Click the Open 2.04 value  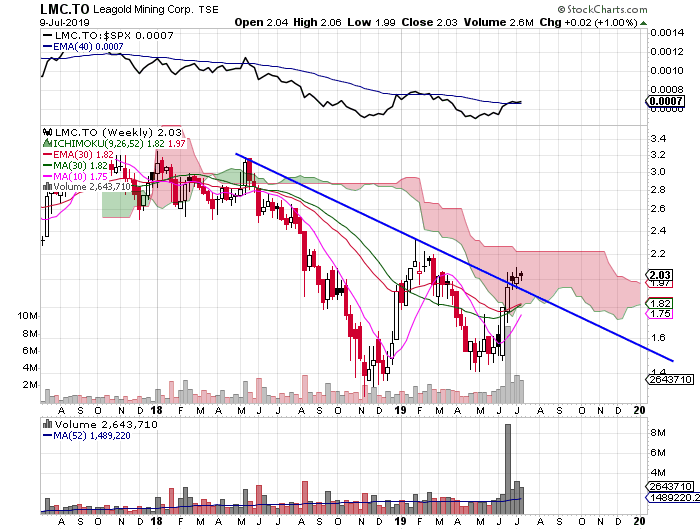261,22
